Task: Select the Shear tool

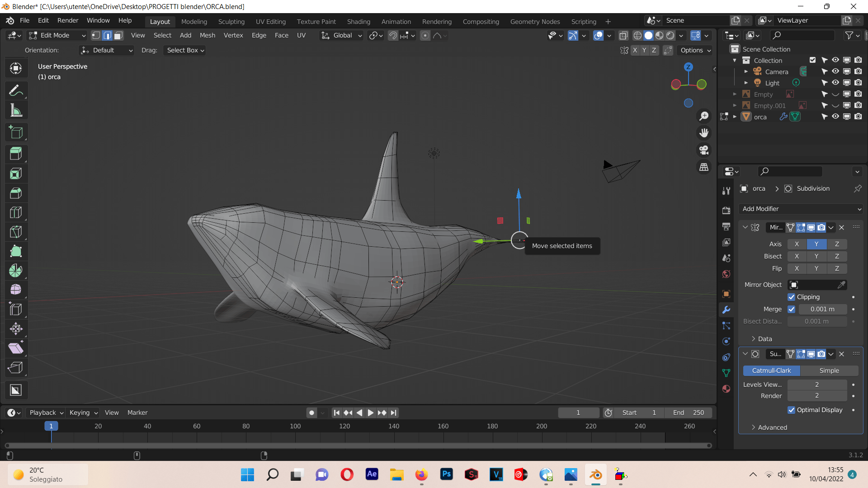Action: 16,348
